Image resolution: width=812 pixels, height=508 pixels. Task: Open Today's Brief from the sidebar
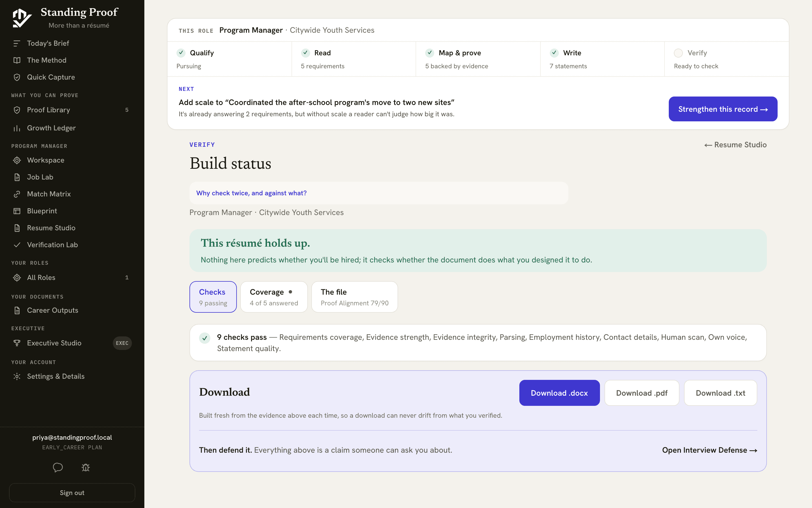click(72, 43)
